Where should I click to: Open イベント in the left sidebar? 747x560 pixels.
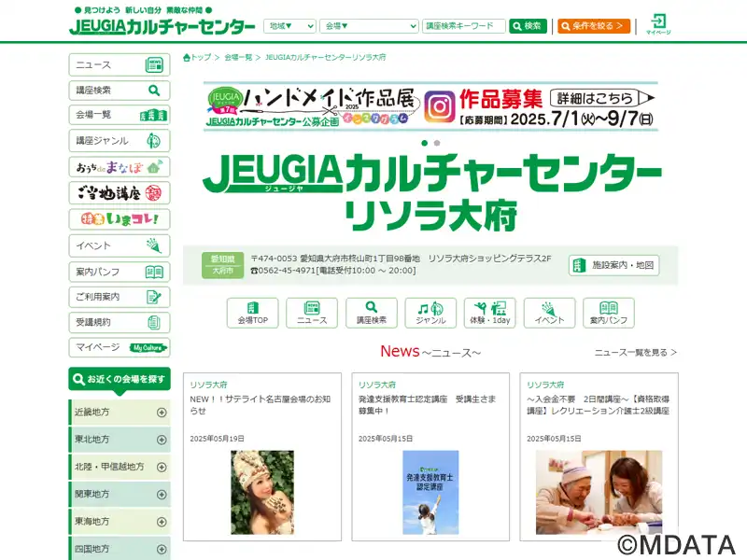tap(120, 245)
